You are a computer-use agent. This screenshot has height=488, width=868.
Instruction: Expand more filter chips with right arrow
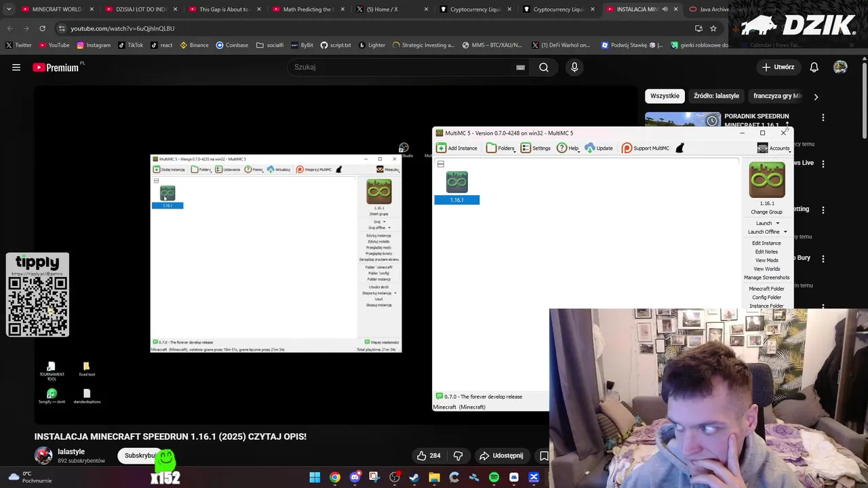click(x=816, y=96)
